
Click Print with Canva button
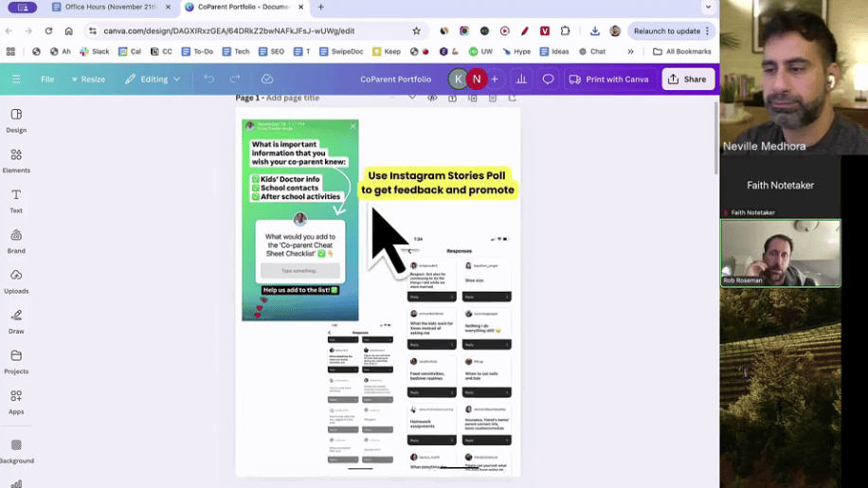point(609,79)
